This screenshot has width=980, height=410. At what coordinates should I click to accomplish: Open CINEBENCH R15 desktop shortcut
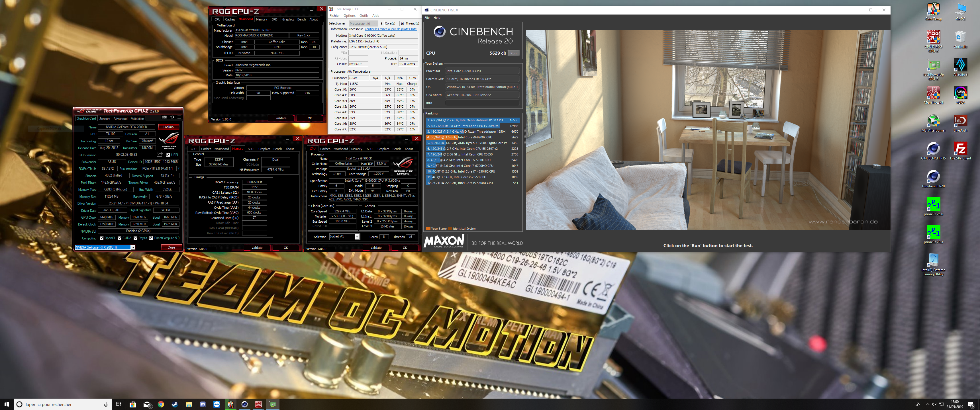pyautogui.click(x=933, y=151)
